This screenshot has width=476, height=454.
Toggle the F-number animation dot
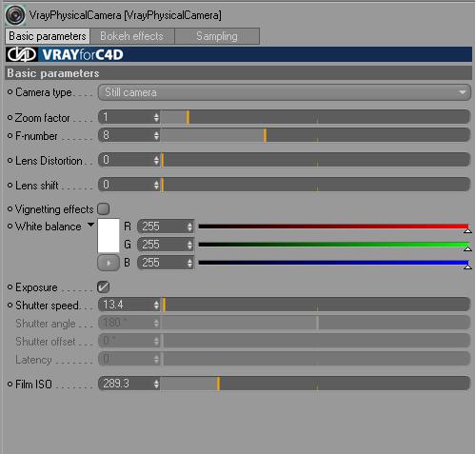(10, 136)
